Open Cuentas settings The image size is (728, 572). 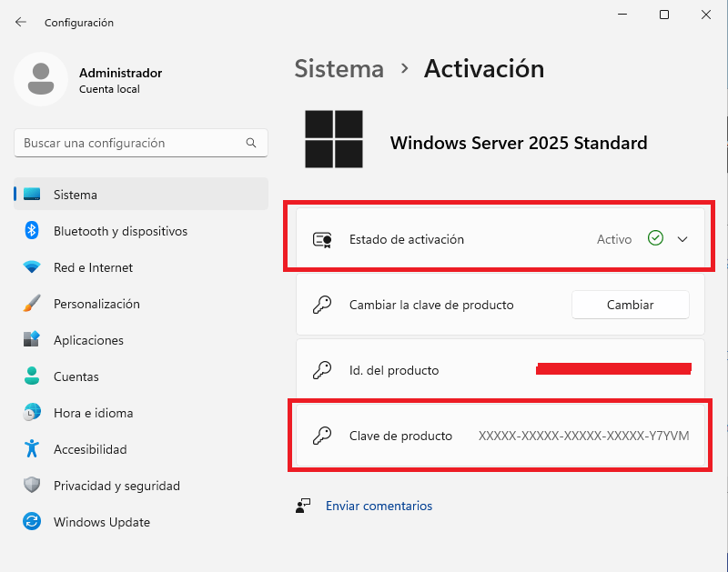click(141, 376)
